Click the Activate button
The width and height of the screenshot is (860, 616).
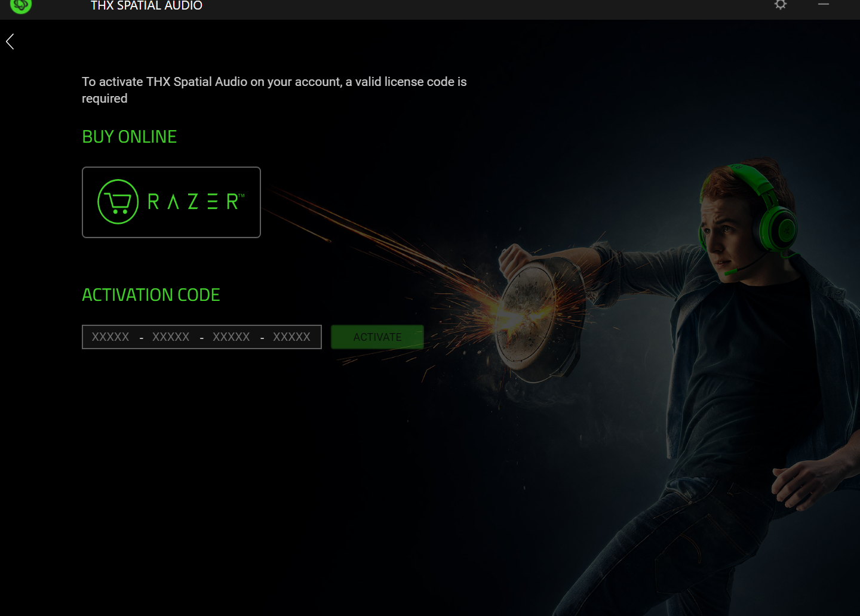pos(377,337)
